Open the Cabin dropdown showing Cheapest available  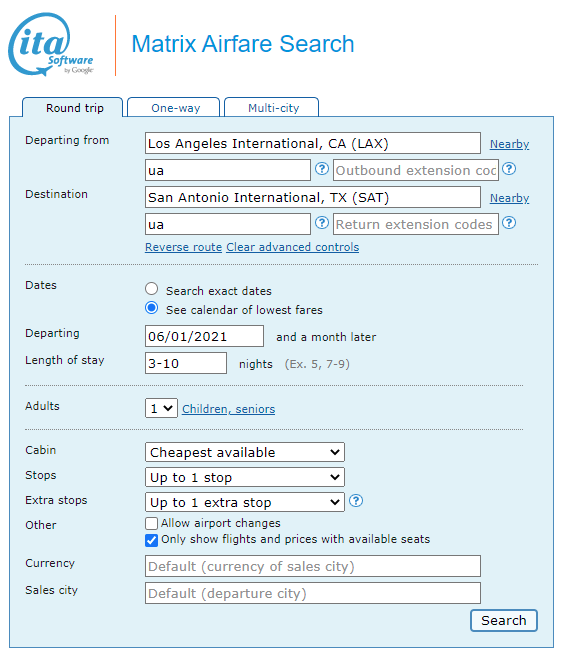tap(245, 452)
